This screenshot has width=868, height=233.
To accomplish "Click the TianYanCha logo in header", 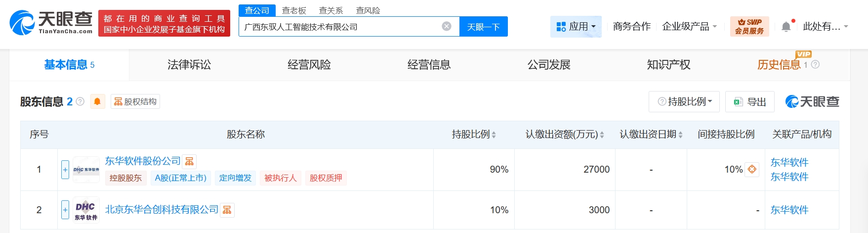I will tap(51, 23).
